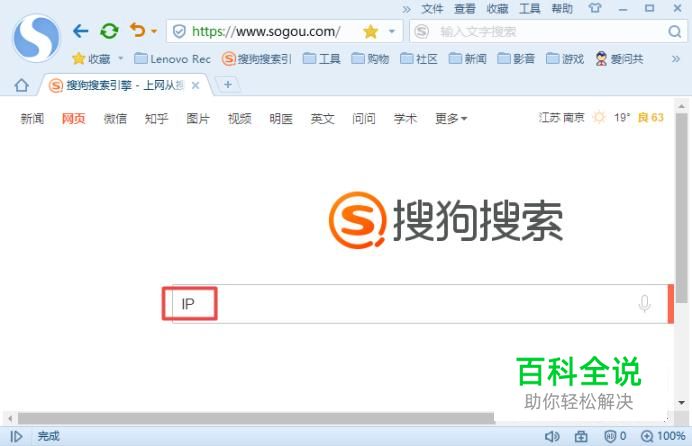Select the 搜狗搜索引擎 browser tab
Screen dimensions: 692x446
click(x=124, y=85)
